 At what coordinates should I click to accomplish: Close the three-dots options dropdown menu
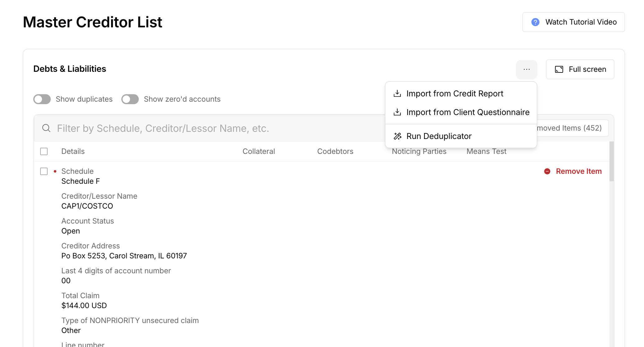(526, 69)
